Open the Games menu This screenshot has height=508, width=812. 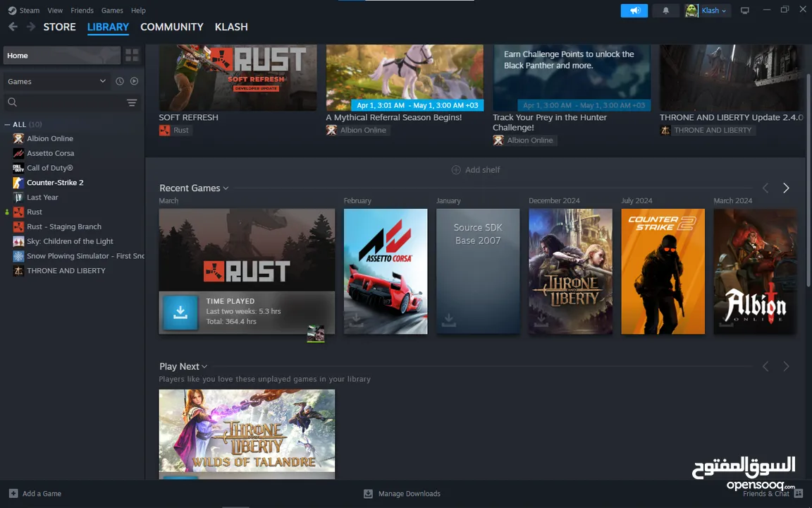(x=112, y=11)
